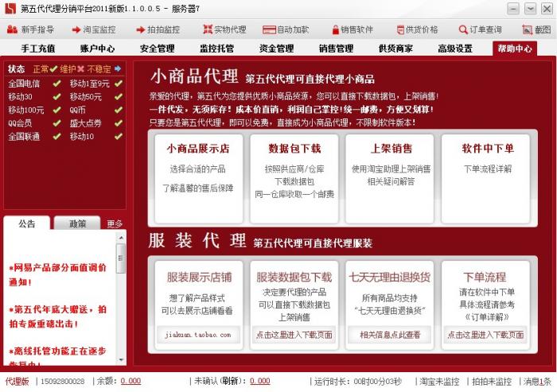Click the 正常 legend checkmark
The width and height of the screenshot is (557, 392).
[x=53, y=68]
